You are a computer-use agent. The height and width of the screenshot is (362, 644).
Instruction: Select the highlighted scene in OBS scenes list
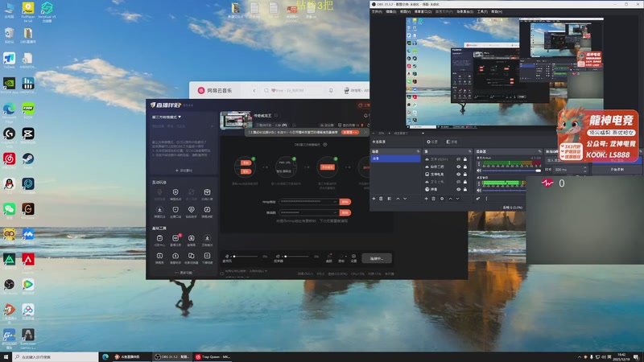tap(395, 158)
